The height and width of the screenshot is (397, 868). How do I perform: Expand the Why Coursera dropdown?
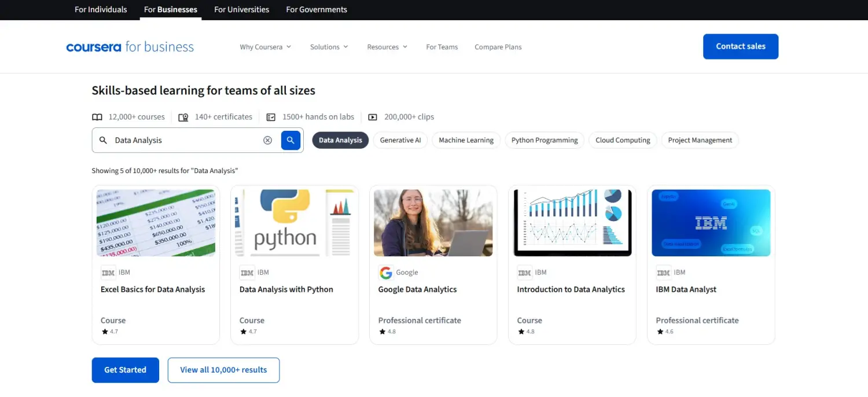tap(266, 47)
